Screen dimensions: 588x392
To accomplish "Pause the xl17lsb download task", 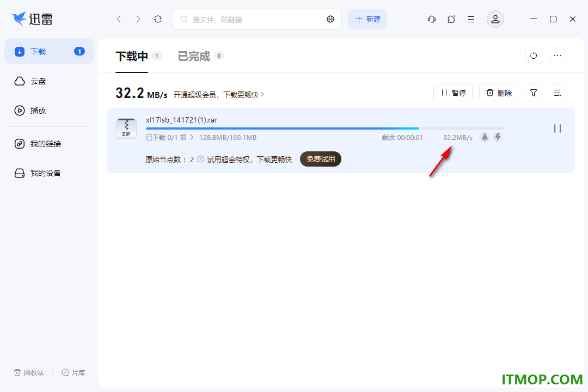I will (x=558, y=128).
